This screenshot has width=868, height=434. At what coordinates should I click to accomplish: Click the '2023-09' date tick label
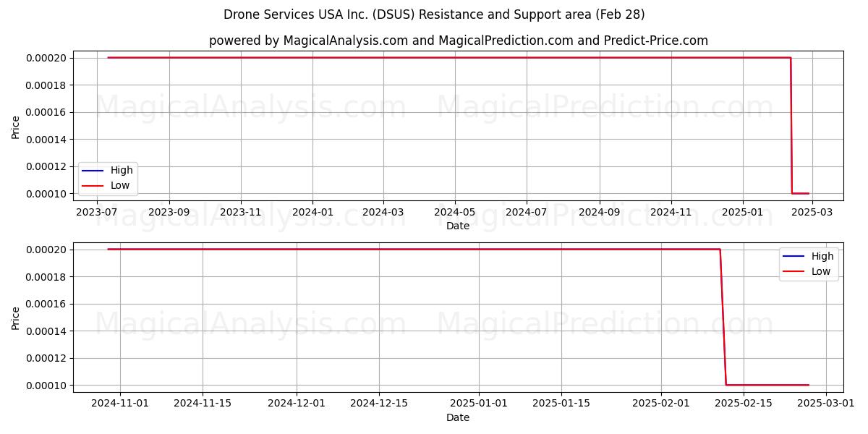(x=169, y=213)
